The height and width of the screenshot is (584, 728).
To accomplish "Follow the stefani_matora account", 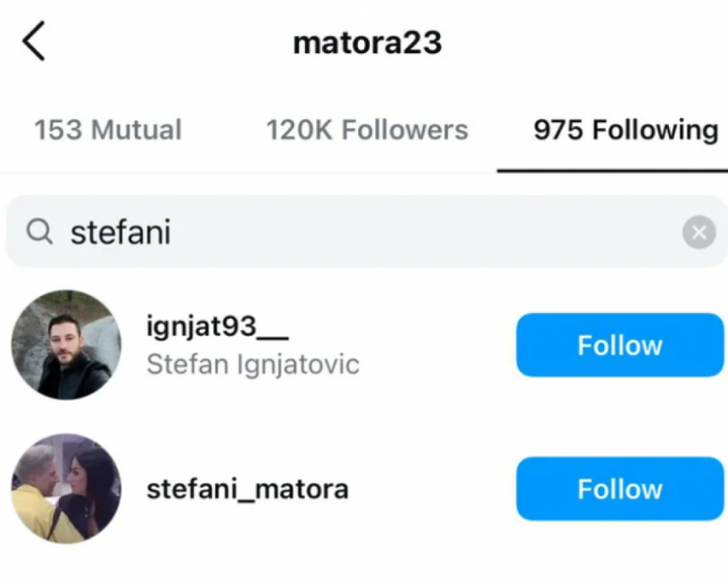I will point(620,489).
